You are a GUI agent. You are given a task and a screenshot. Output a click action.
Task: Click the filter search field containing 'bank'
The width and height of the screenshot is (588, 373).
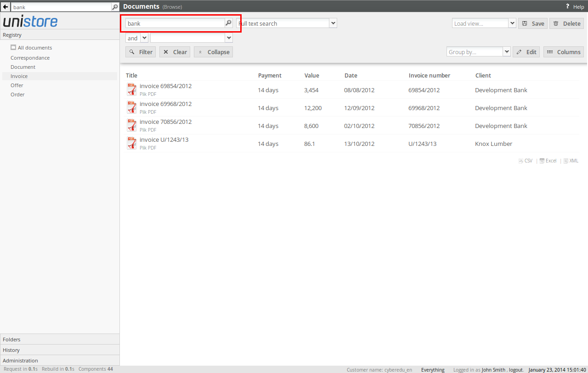[175, 23]
